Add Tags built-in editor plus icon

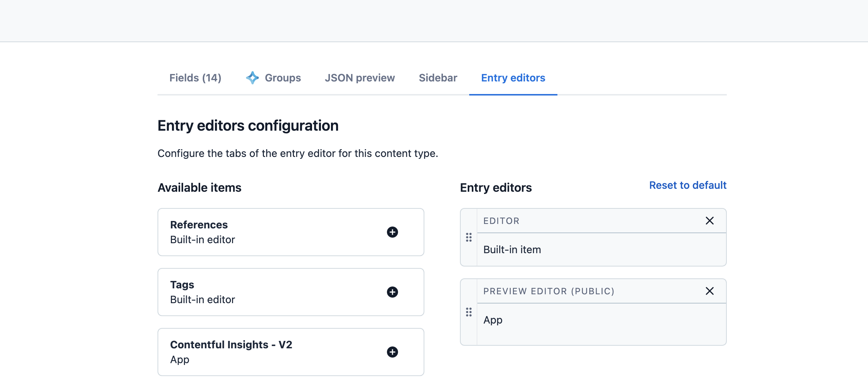pos(392,292)
